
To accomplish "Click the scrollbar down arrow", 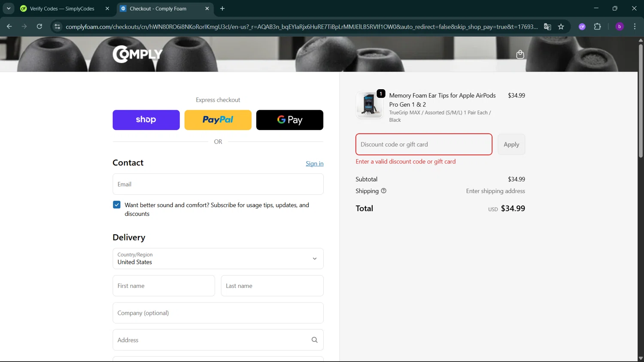I will (641, 359).
